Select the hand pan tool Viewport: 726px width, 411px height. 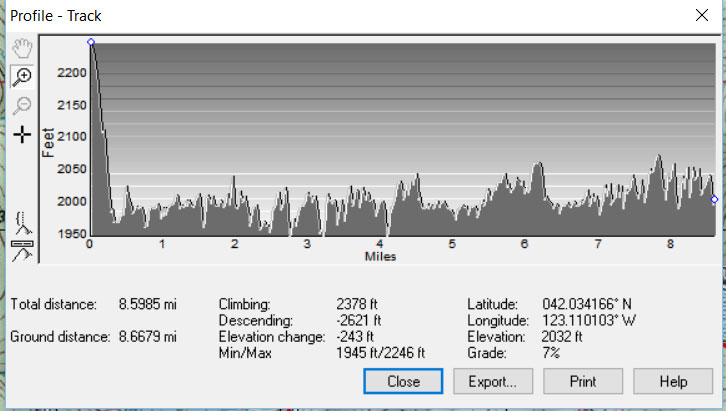pyautogui.click(x=21, y=49)
